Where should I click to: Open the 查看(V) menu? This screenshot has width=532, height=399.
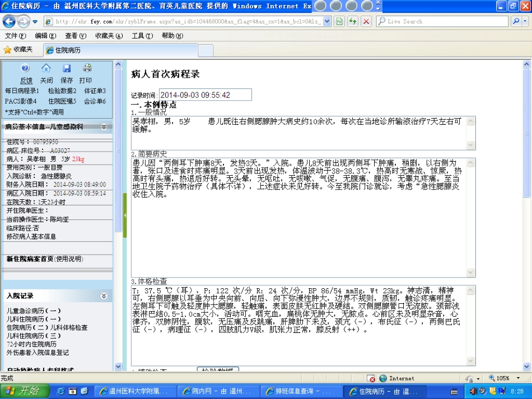click(x=76, y=36)
